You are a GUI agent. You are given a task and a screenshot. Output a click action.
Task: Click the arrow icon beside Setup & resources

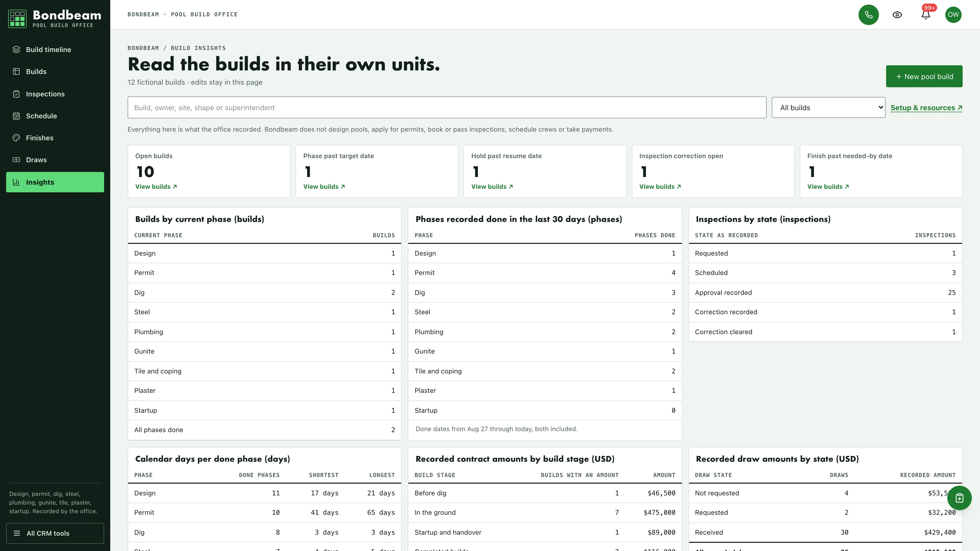(x=960, y=108)
